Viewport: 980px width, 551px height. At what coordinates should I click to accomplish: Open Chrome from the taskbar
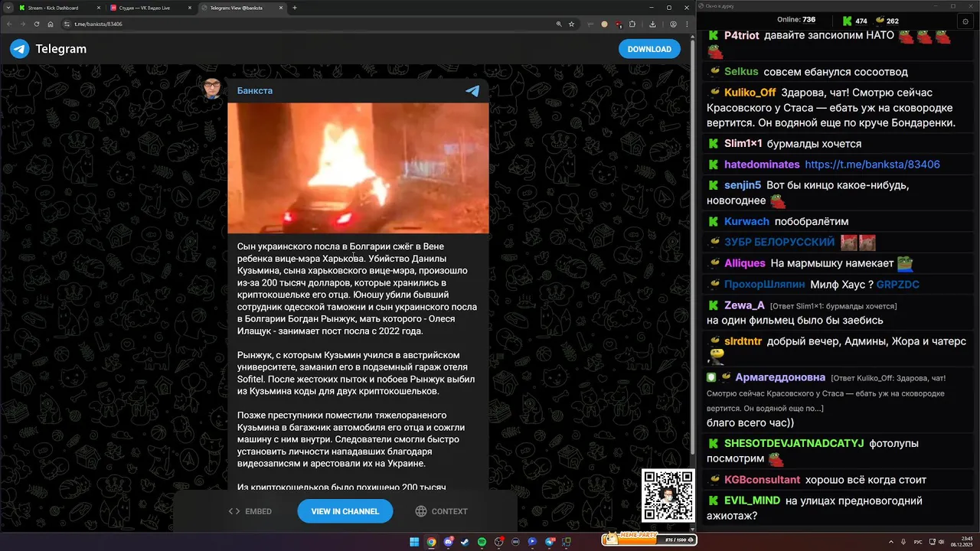(x=431, y=542)
